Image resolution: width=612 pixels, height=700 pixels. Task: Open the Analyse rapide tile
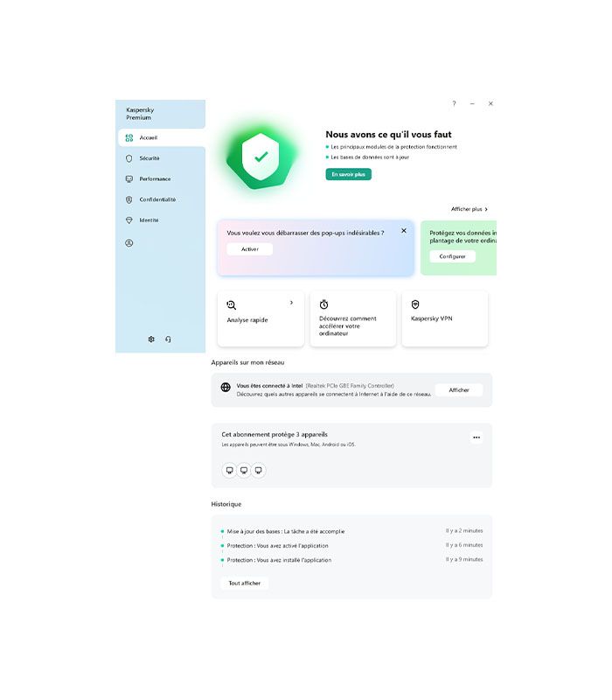click(x=261, y=318)
